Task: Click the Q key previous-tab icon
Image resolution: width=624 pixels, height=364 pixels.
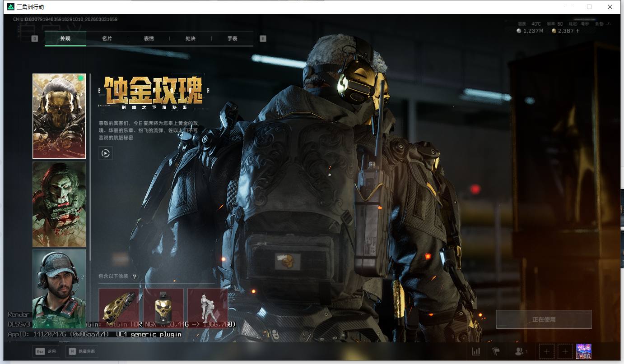Action: click(34, 39)
